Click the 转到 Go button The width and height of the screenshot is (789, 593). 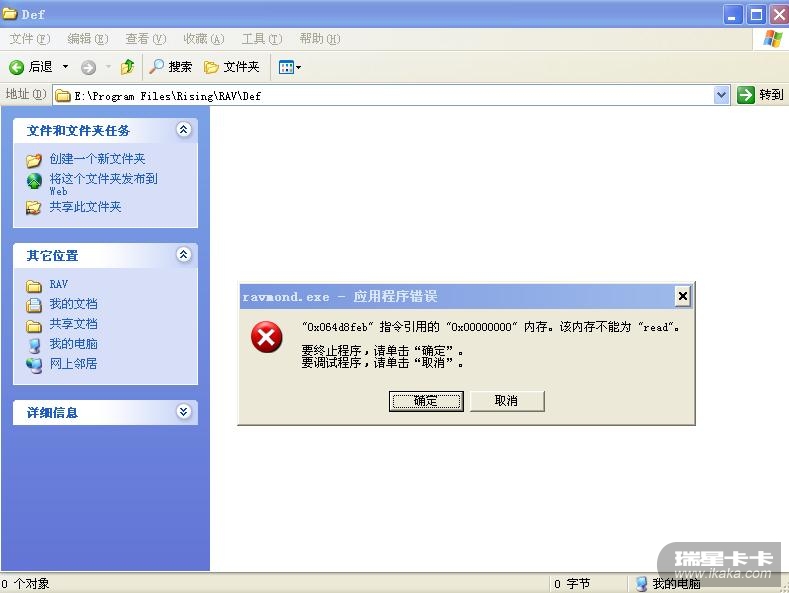point(760,95)
